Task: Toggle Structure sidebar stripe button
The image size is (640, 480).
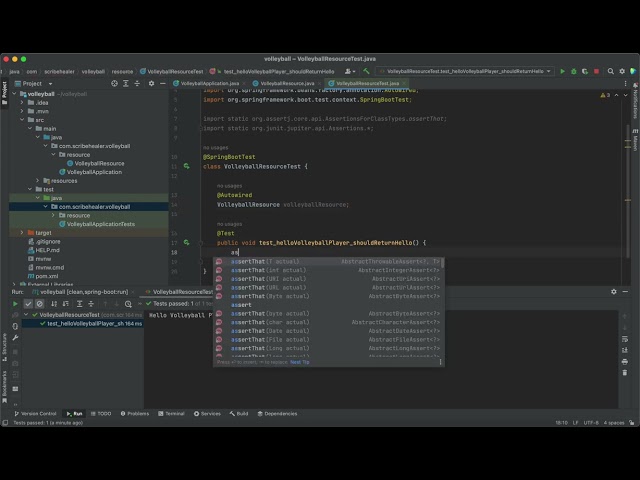Action: click(4, 347)
